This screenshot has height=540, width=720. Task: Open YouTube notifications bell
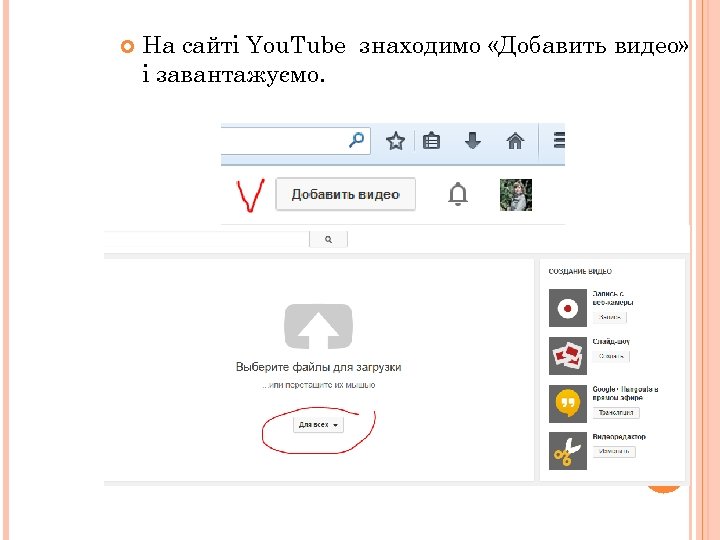[x=458, y=194]
